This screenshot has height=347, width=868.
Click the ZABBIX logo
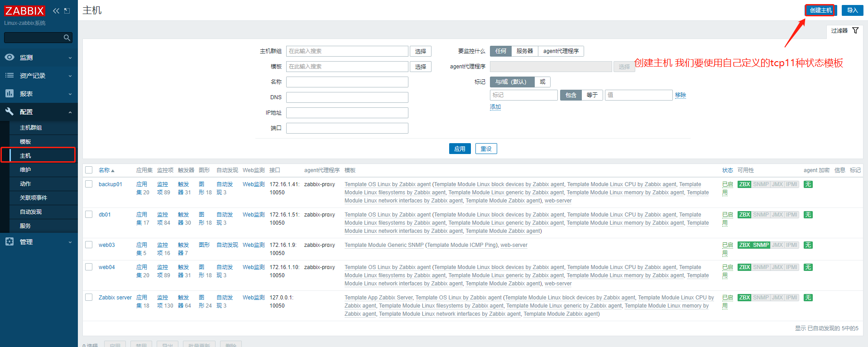pyautogui.click(x=24, y=10)
